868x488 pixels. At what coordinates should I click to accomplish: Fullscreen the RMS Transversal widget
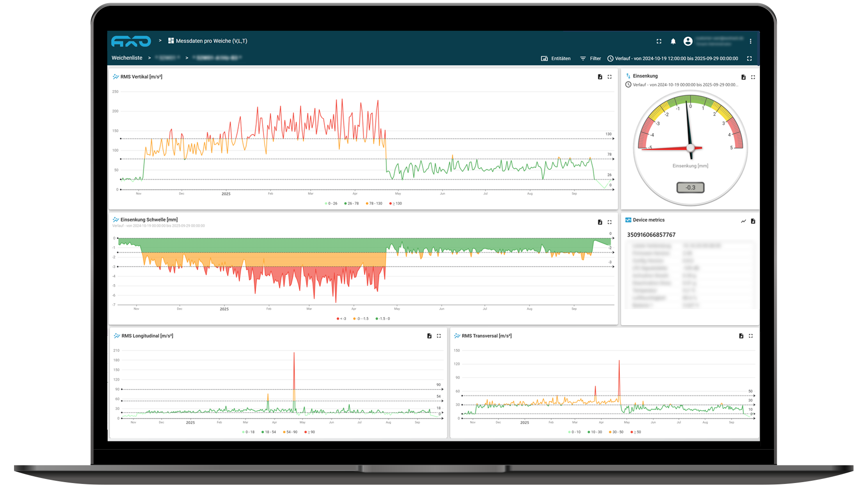pyautogui.click(x=750, y=336)
